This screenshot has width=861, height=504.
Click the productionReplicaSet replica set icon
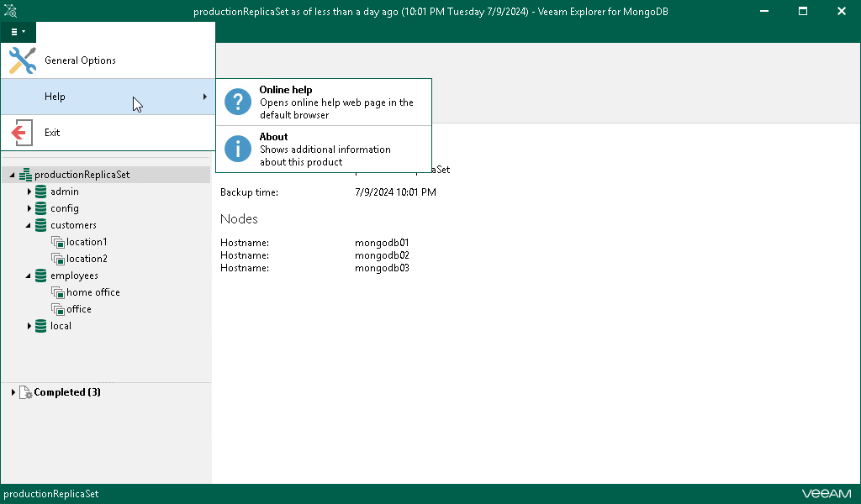click(x=25, y=175)
